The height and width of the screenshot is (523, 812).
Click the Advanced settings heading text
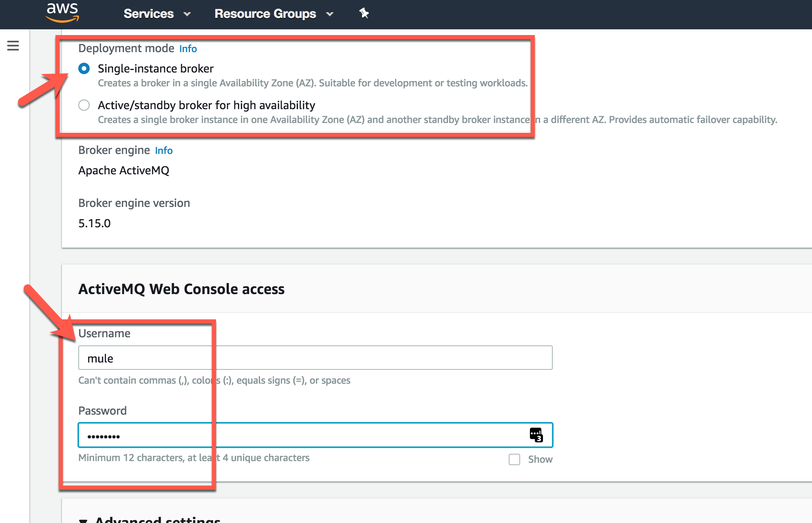click(158, 519)
